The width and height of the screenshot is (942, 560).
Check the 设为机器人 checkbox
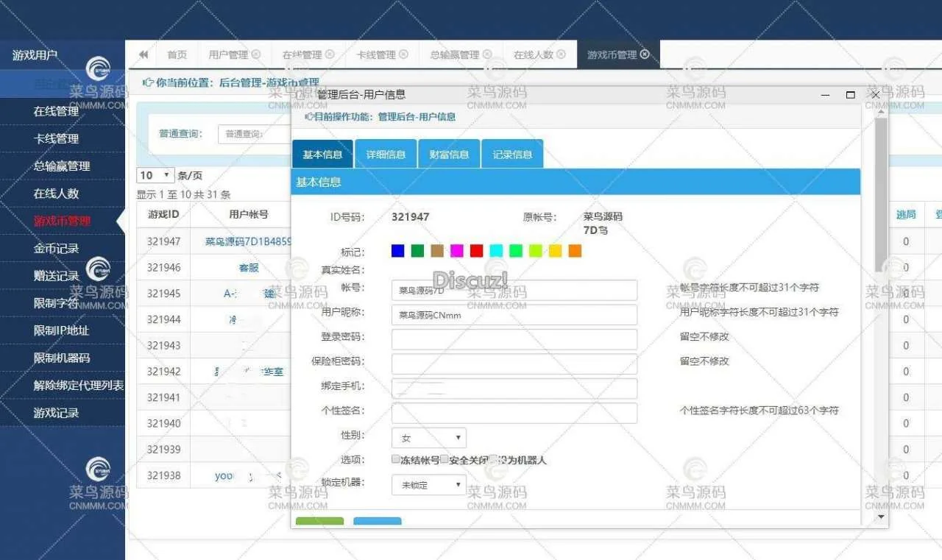coord(494,459)
